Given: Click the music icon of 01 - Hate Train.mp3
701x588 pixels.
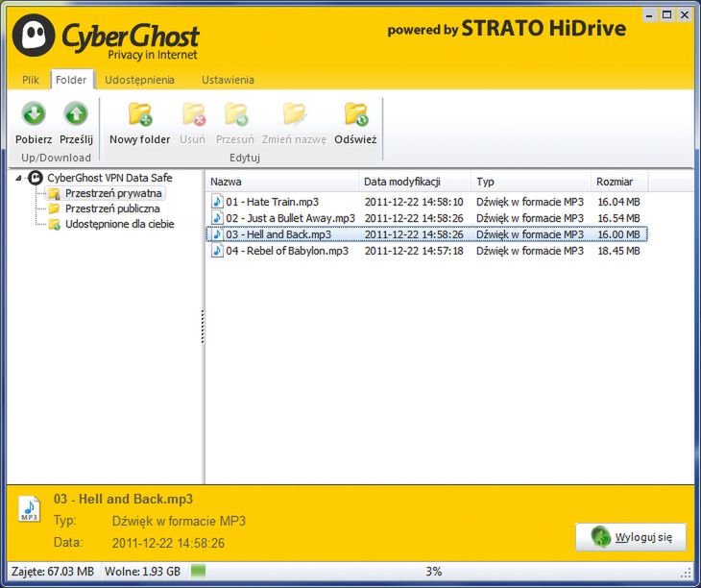Looking at the screenshot, I should tap(217, 202).
